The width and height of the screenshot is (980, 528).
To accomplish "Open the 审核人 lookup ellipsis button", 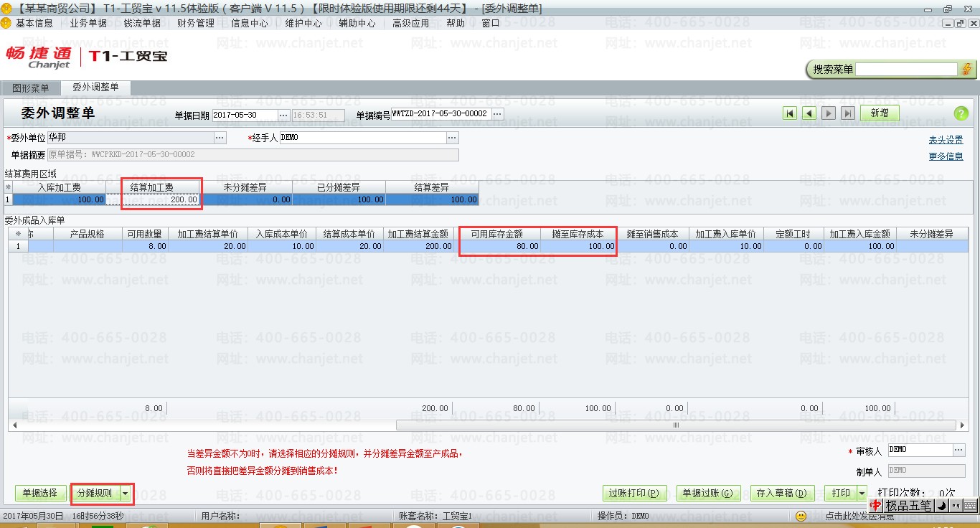I will [959, 450].
